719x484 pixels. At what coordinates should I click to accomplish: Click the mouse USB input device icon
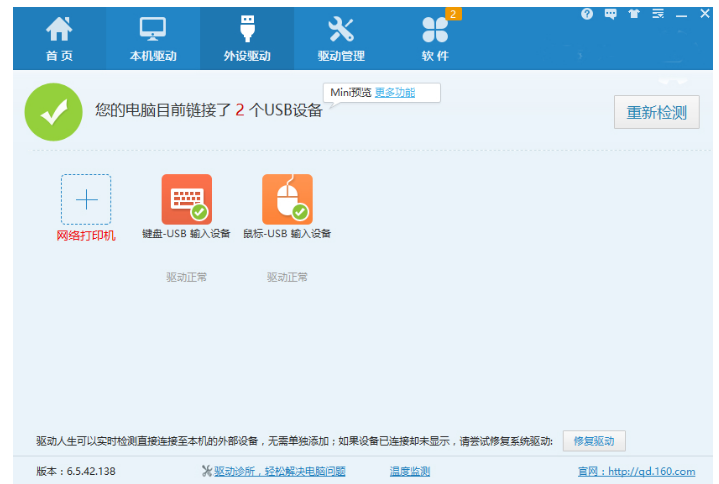click(287, 199)
